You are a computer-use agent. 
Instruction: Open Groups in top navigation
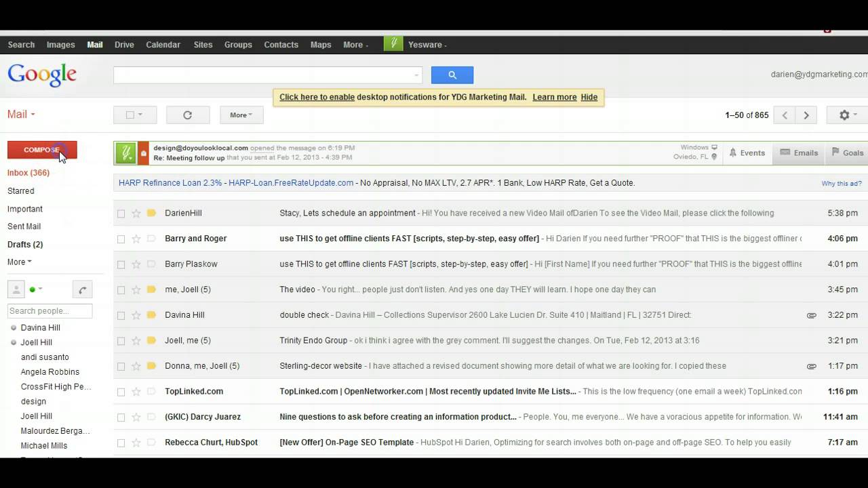(238, 45)
